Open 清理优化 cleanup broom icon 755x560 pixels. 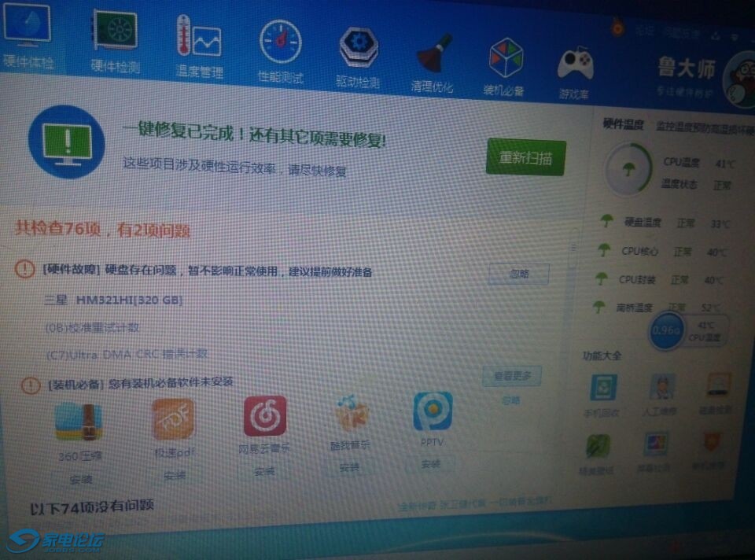click(x=433, y=61)
